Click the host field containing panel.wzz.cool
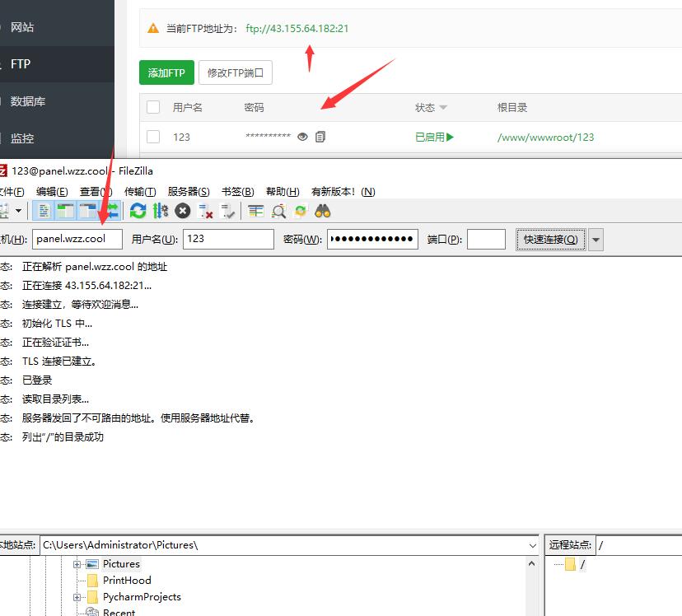 click(x=77, y=239)
